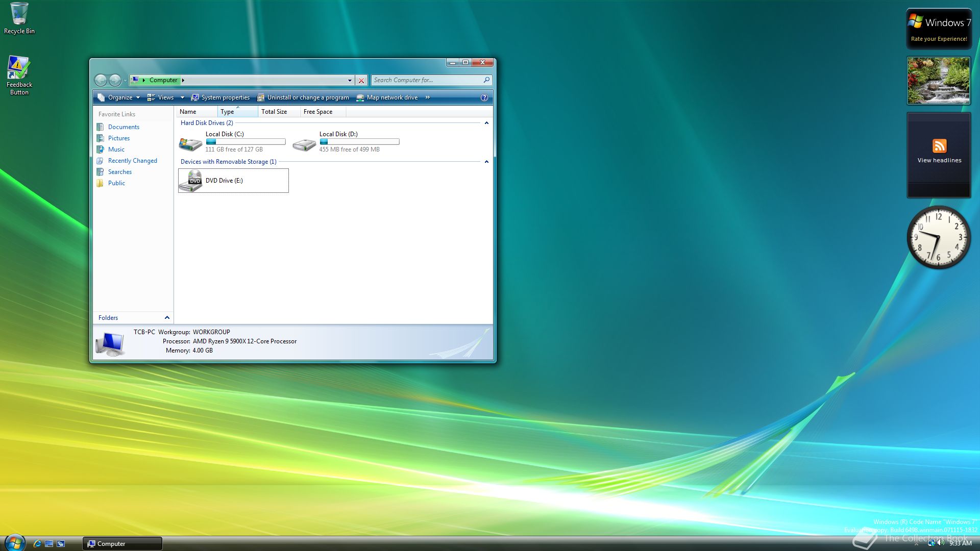Open Documents favorite link

coord(124,127)
